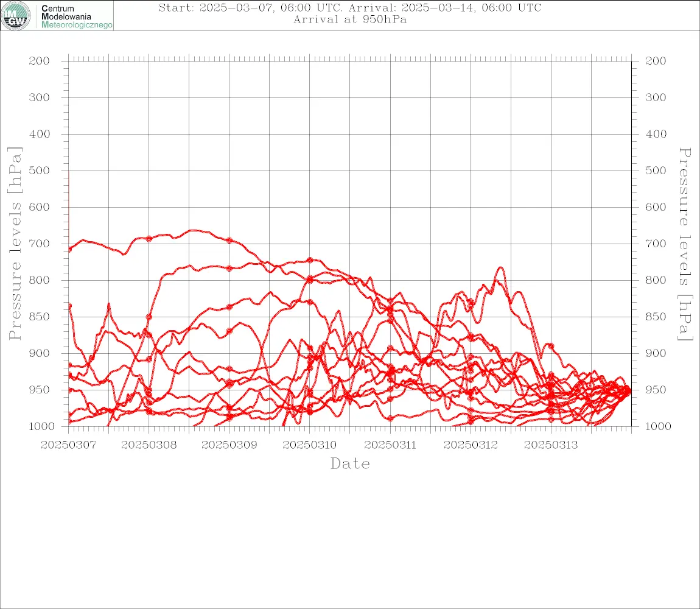Click the topmost trajectory marker on 20250310
Viewport: 700px width, 609px height.
[310, 260]
